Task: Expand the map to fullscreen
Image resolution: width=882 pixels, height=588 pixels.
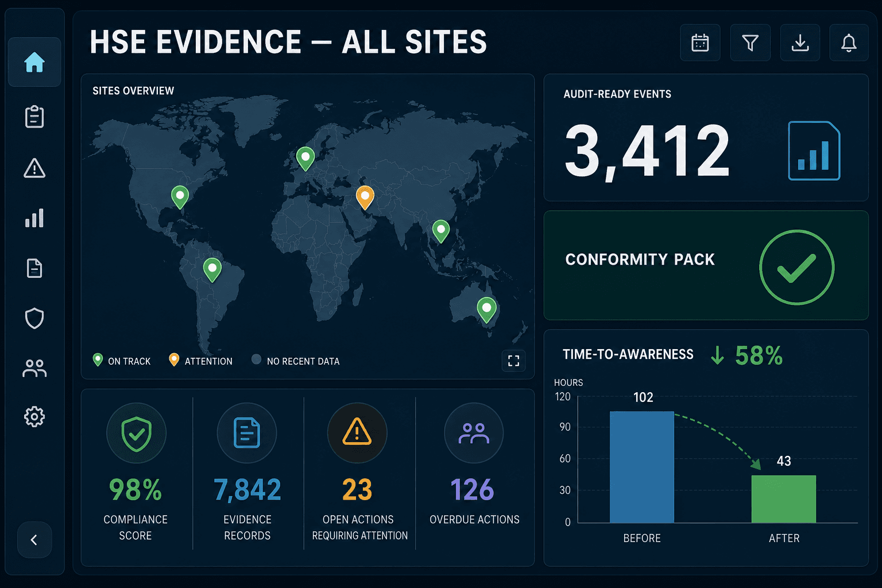Action: (514, 361)
